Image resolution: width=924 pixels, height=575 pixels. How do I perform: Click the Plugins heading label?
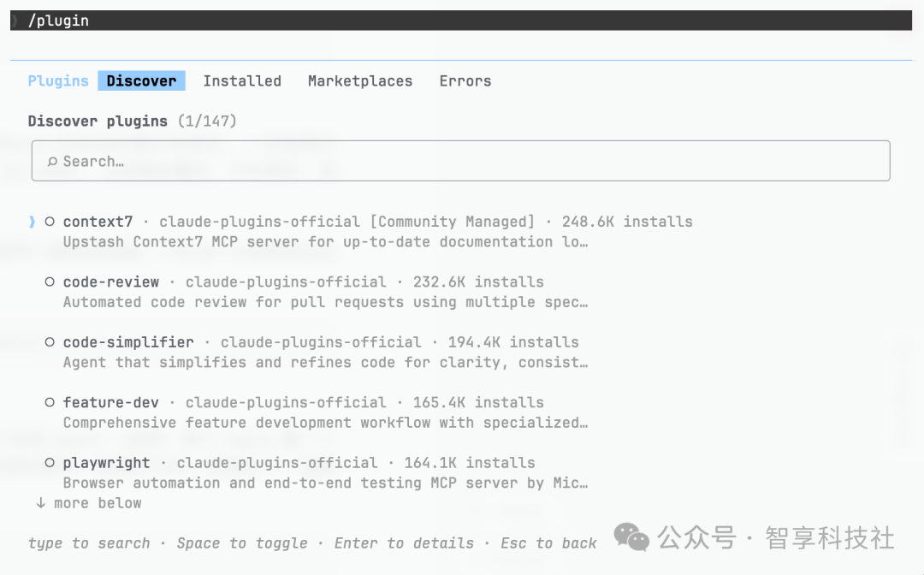(58, 81)
